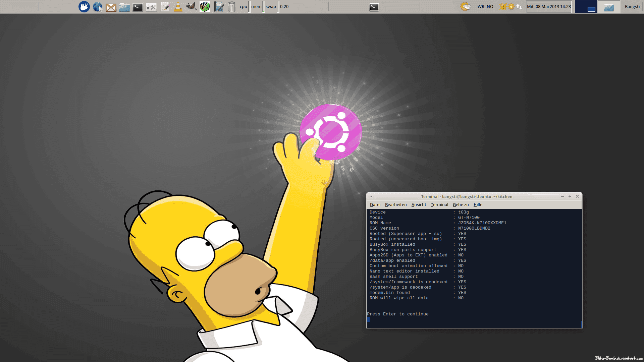Open the clock showing Mit, 08 Mai 2013
Image resolution: width=644 pixels, height=362 pixels.
[x=549, y=7]
